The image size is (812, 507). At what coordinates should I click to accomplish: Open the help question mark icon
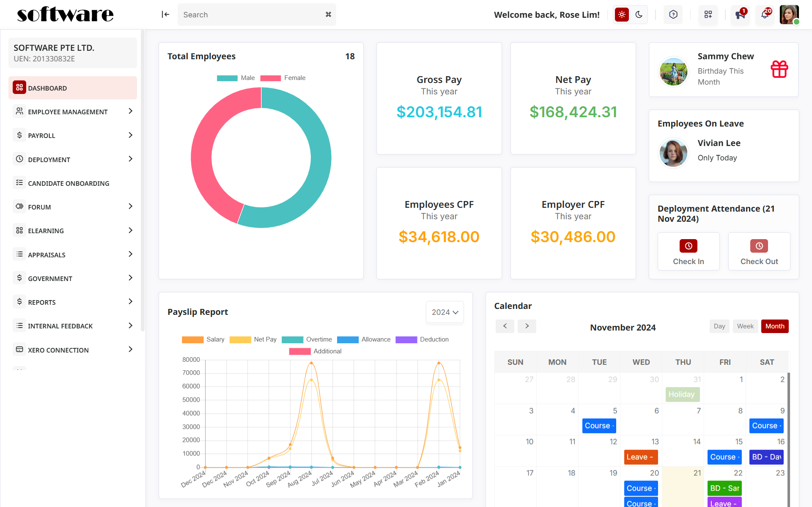click(673, 14)
